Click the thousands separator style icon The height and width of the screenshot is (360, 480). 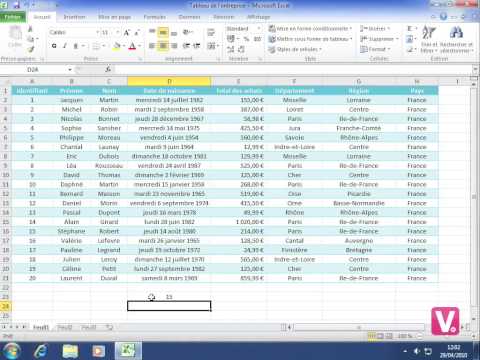pyautogui.click(x=257, y=39)
